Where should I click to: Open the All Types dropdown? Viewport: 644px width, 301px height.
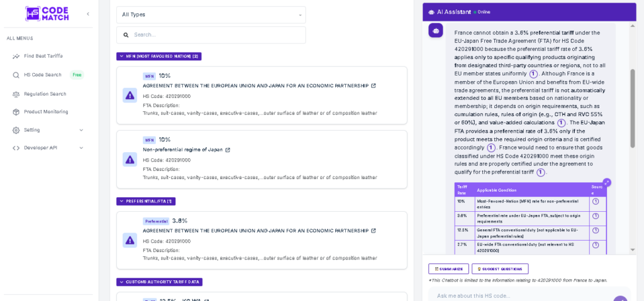(211, 14)
